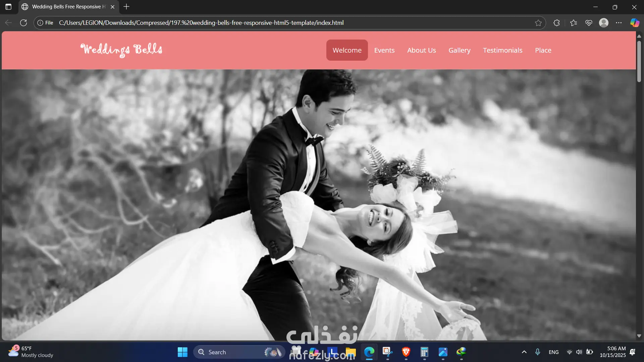
Task: Open the browser profile avatar
Action: point(604,23)
